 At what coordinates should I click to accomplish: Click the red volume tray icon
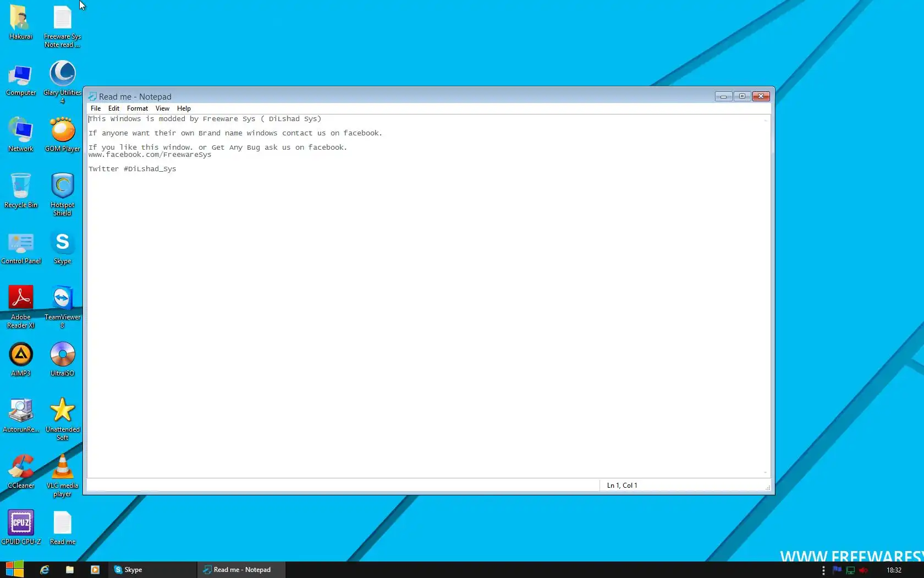pos(864,570)
